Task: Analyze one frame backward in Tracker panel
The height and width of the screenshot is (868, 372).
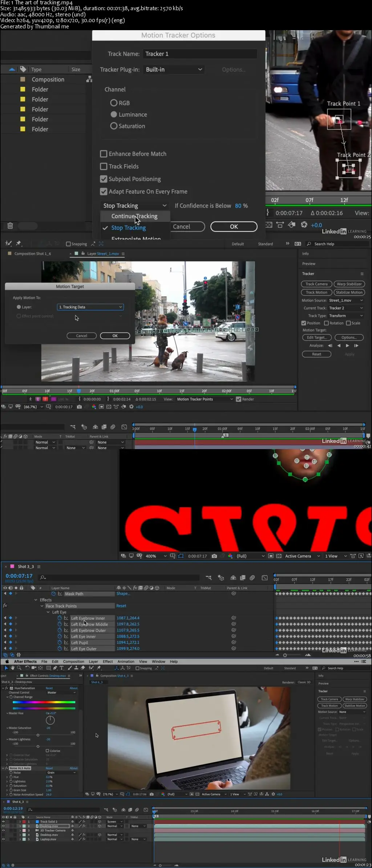Action: coord(330,346)
